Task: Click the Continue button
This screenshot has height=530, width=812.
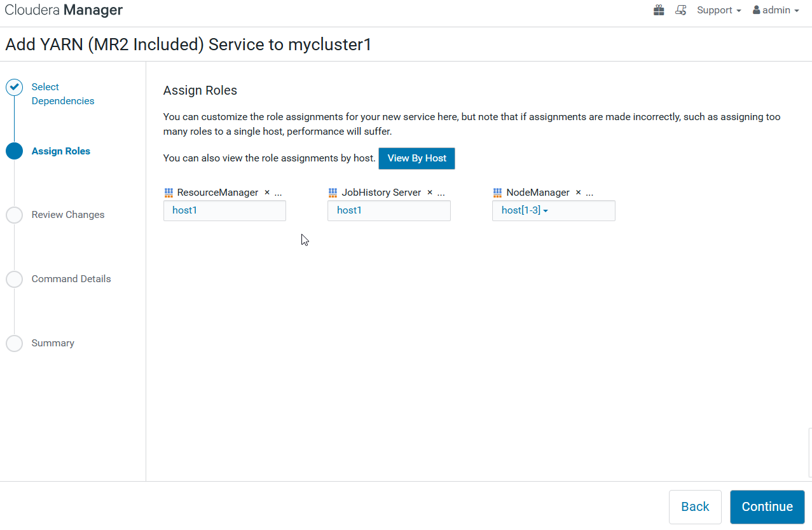Action: pyautogui.click(x=767, y=506)
